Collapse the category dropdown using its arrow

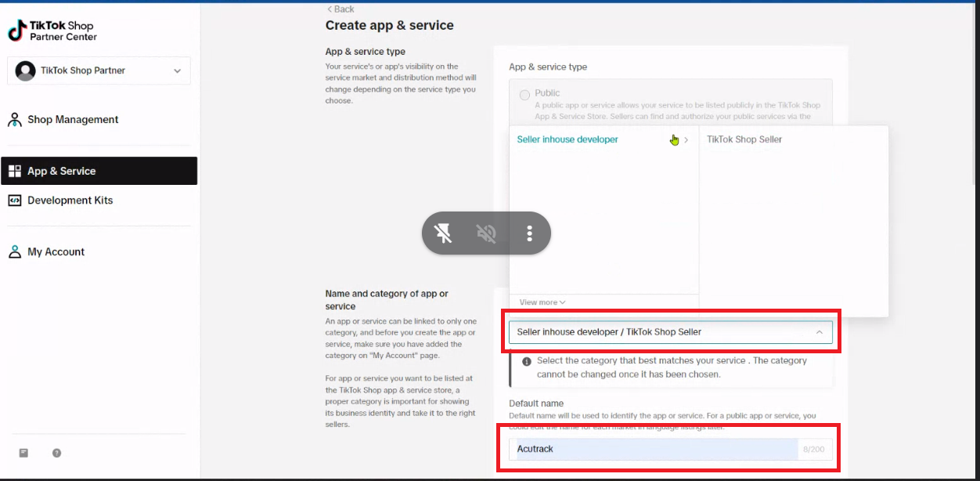(820, 332)
